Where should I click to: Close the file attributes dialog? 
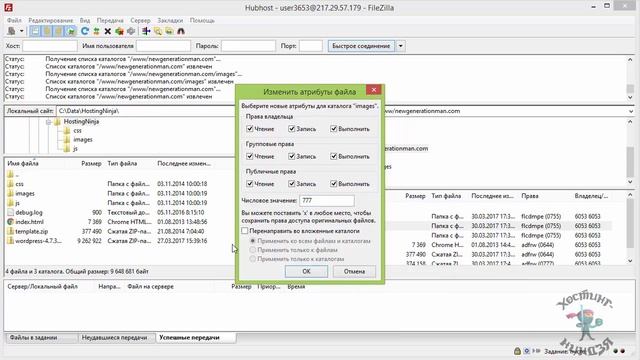(373, 90)
